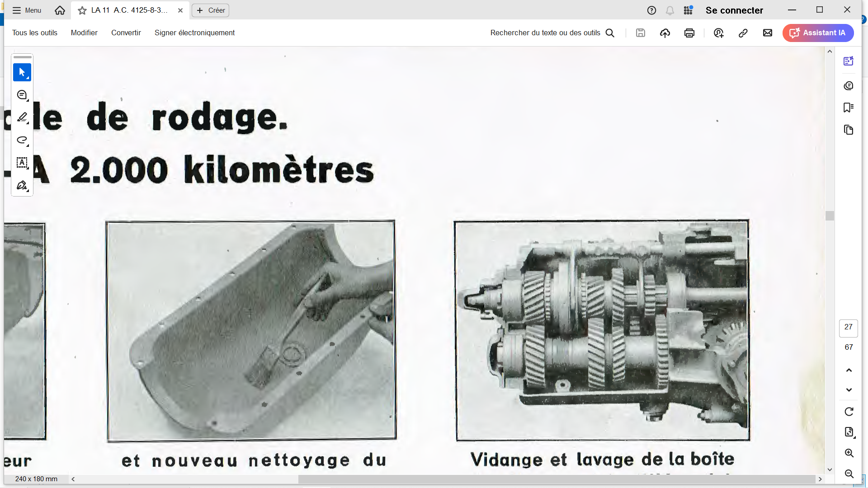Go to previous page chevron up
This screenshot has height=488, width=868.
click(x=849, y=371)
